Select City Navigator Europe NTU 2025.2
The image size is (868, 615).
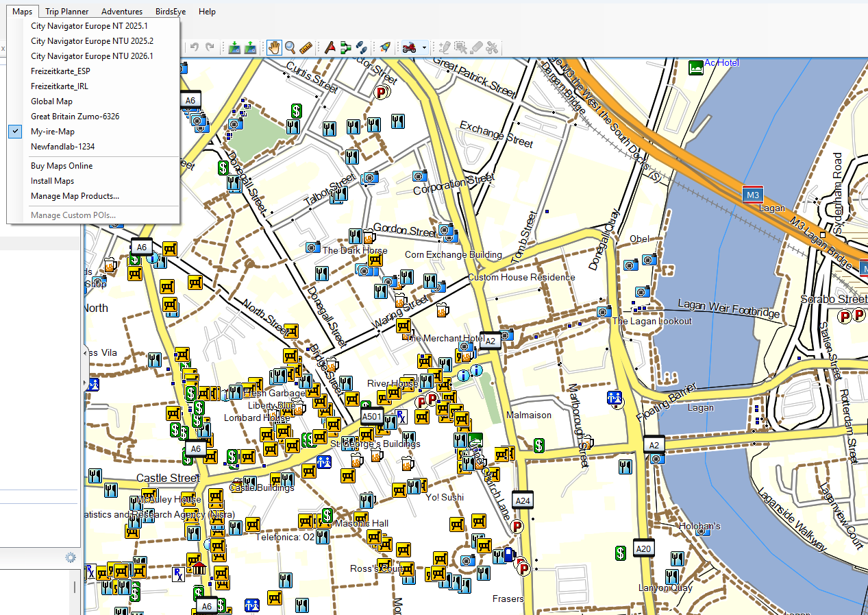click(93, 41)
